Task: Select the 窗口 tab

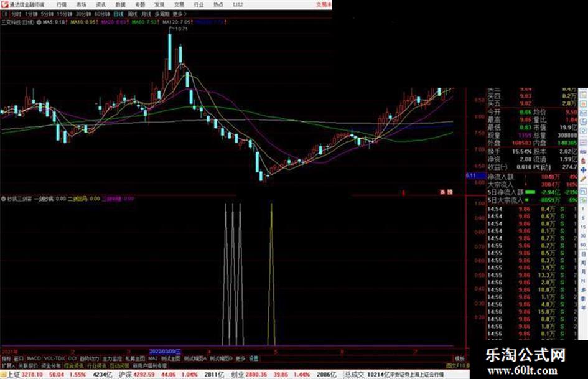Action: pos(19,358)
